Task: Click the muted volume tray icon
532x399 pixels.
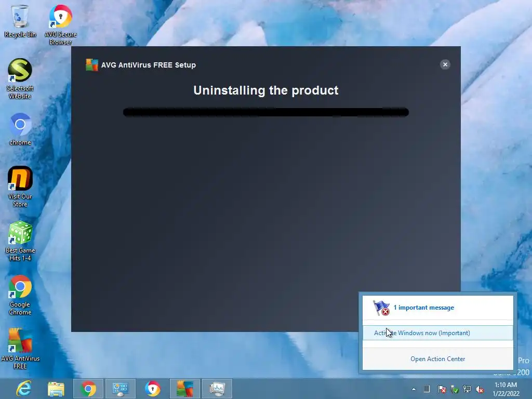Action: (x=480, y=389)
